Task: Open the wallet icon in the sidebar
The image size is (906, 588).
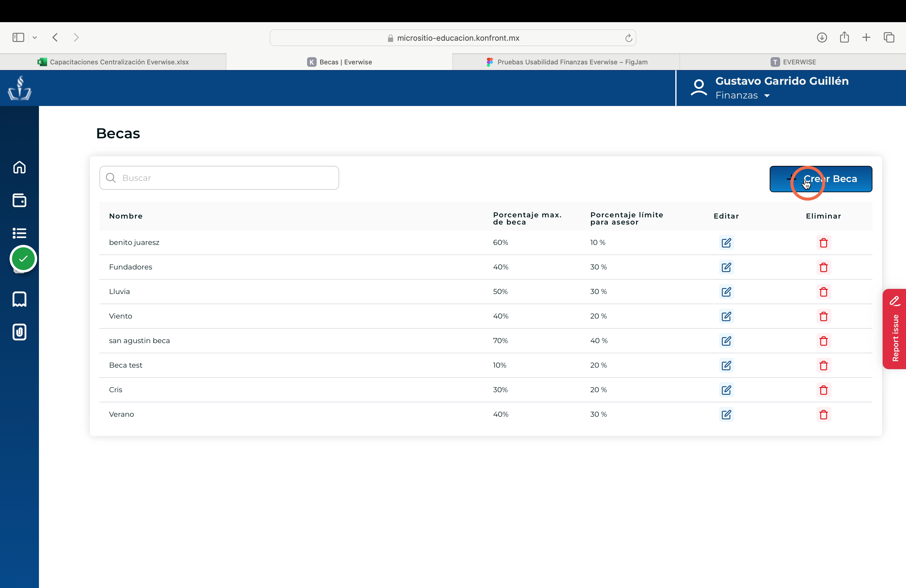Action: (x=19, y=200)
